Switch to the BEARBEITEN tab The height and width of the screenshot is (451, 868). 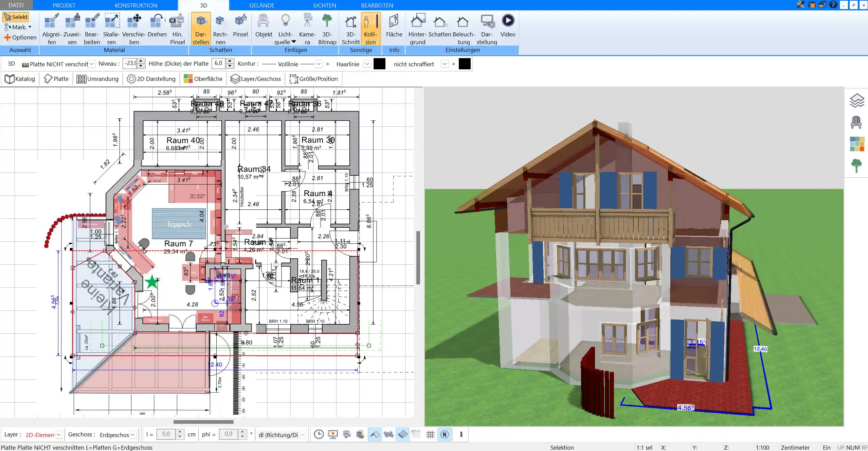tap(377, 5)
